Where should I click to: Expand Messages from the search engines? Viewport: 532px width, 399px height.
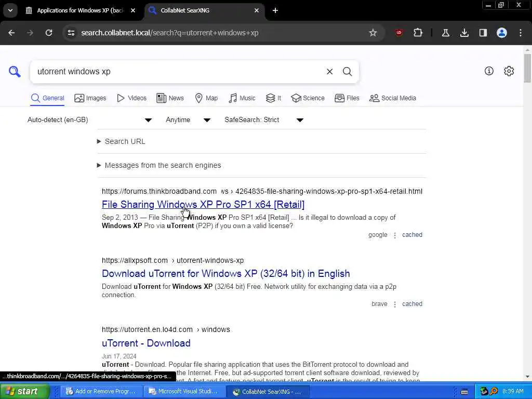pyautogui.click(x=159, y=165)
